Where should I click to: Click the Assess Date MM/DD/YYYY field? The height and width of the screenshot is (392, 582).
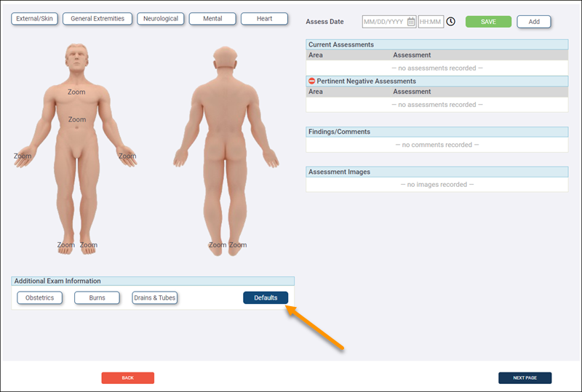point(389,22)
